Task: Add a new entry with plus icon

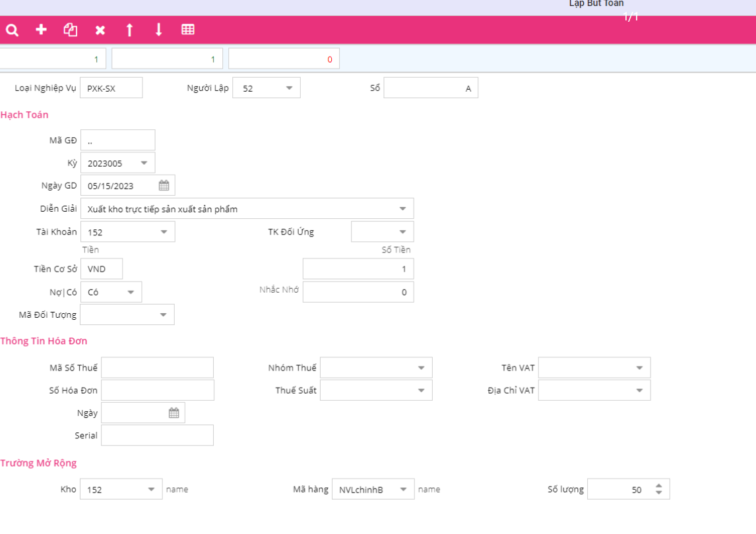Action: (41, 30)
